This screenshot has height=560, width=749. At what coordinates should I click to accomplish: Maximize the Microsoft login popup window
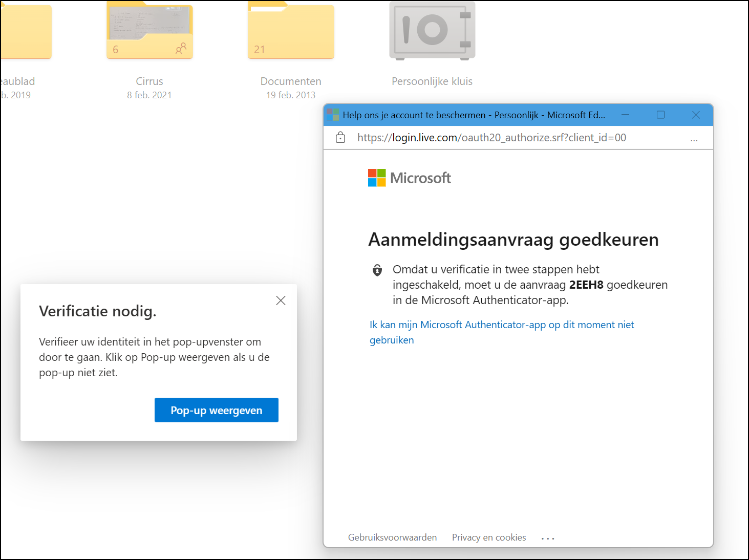click(661, 115)
